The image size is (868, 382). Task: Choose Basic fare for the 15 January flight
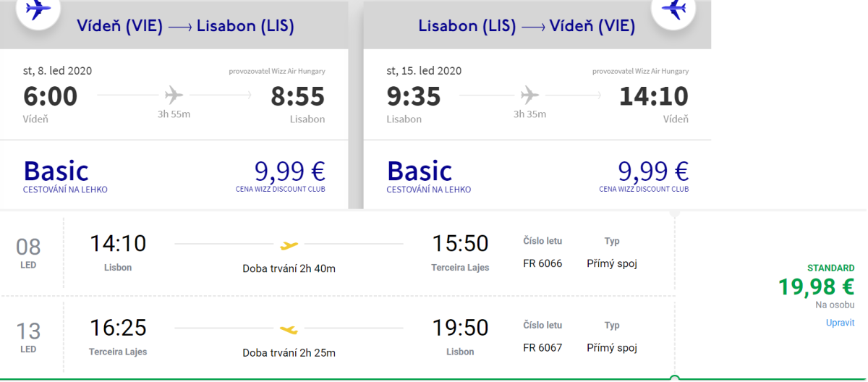coord(420,171)
